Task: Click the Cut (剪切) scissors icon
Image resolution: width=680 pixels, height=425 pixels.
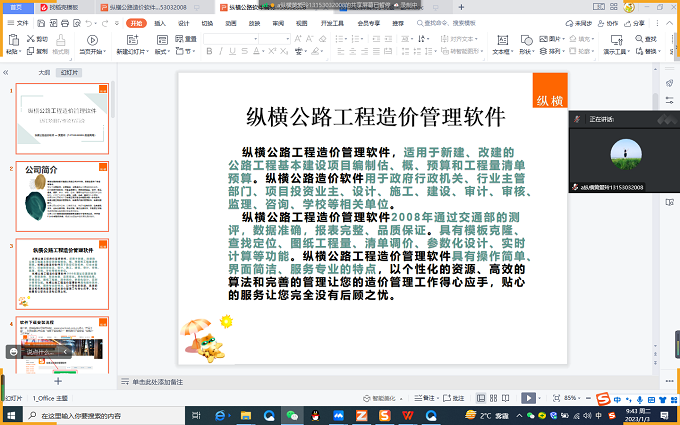Action: tap(38, 38)
